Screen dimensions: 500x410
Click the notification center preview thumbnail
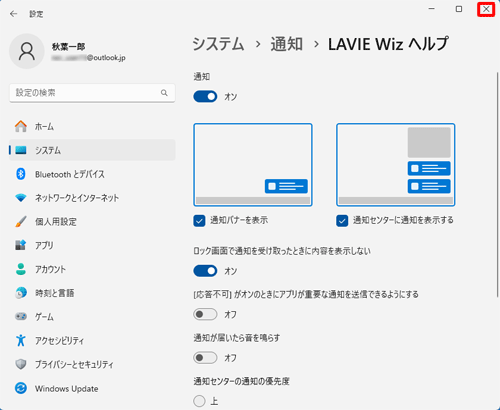(x=396, y=165)
